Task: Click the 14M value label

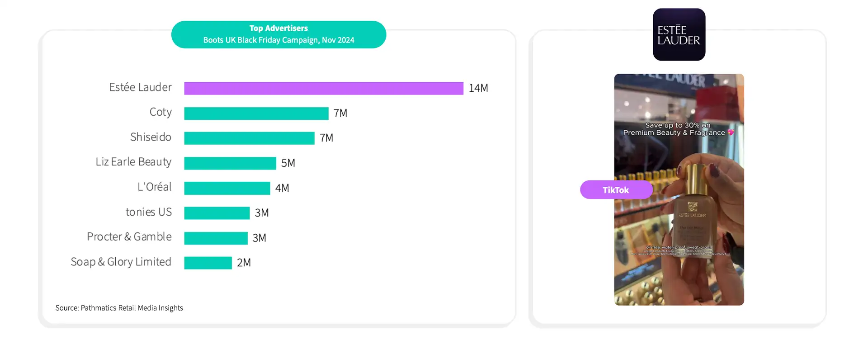Action: tap(478, 88)
